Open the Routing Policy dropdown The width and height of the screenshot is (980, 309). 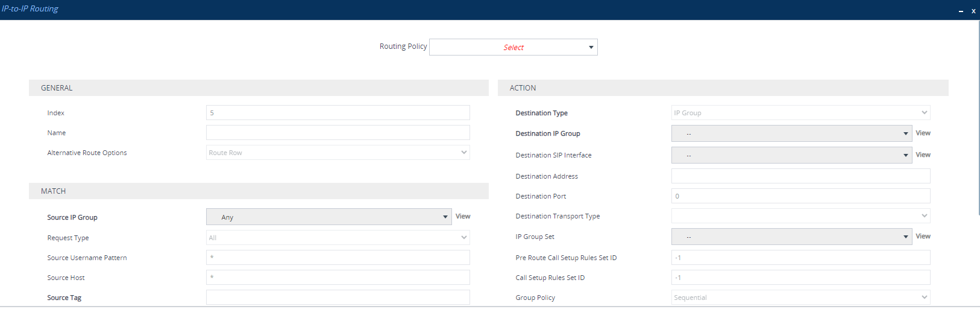tap(513, 47)
